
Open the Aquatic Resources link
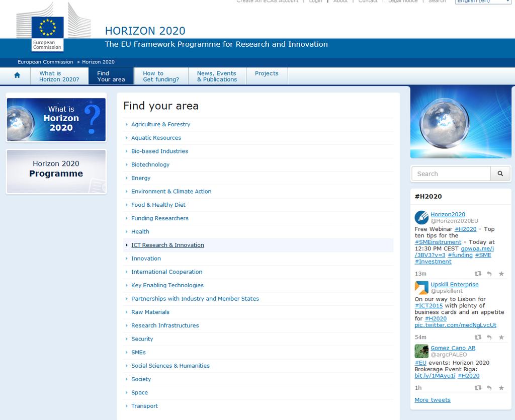tap(156, 138)
